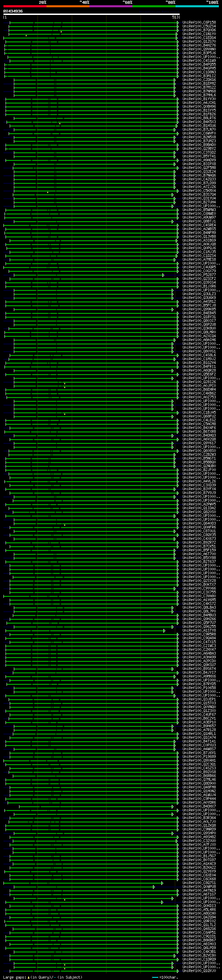
Task: Click the purple ~60% identity color segment
Action: 111,6
